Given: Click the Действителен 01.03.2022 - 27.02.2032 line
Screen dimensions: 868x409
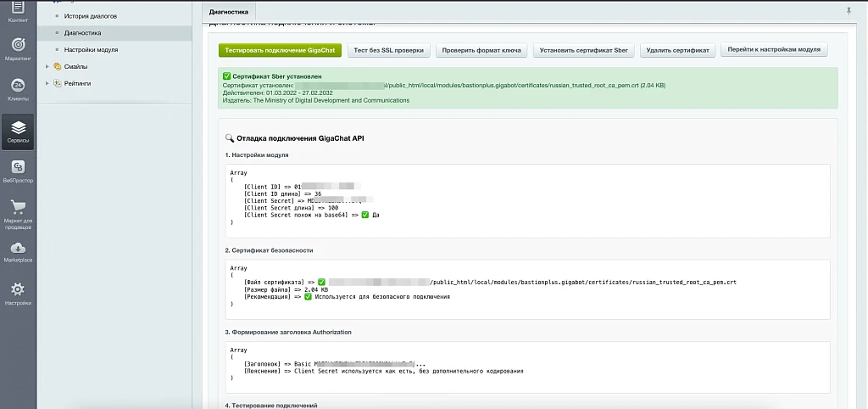Looking at the screenshot, I should [277, 93].
